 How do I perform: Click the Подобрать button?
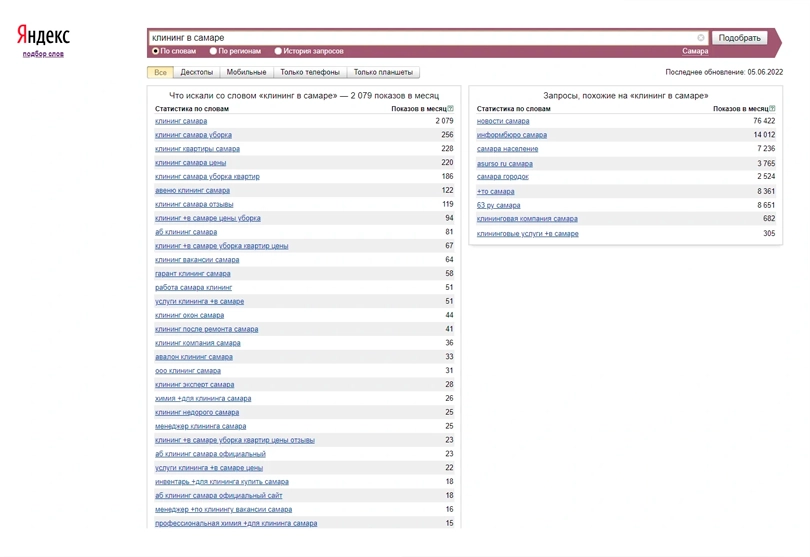click(x=739, y=38)
